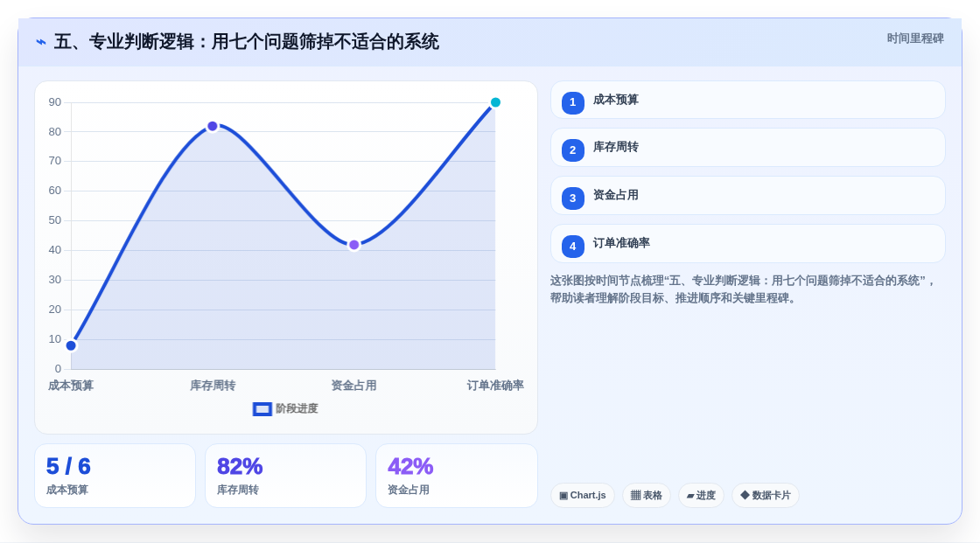The height and width of the screenshot is (543, 980).
Task: Select step 3 资金占用 list item
Action: click(x=747, y=196)
